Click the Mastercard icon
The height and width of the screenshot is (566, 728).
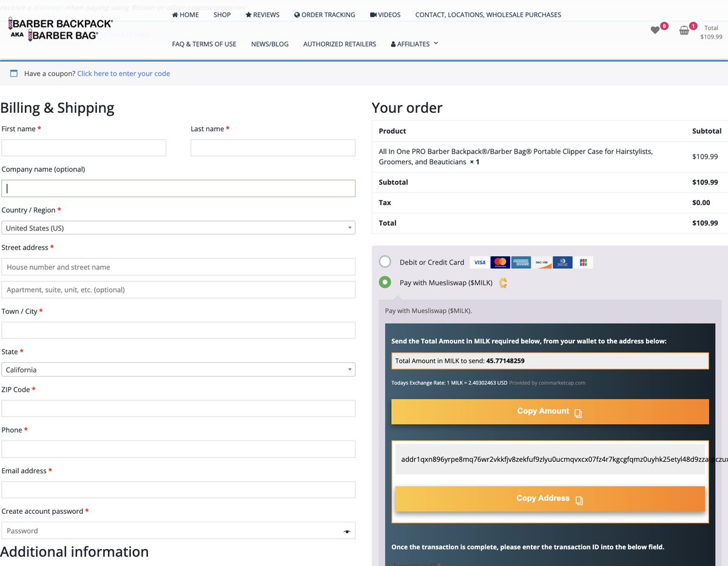[500, 263]
